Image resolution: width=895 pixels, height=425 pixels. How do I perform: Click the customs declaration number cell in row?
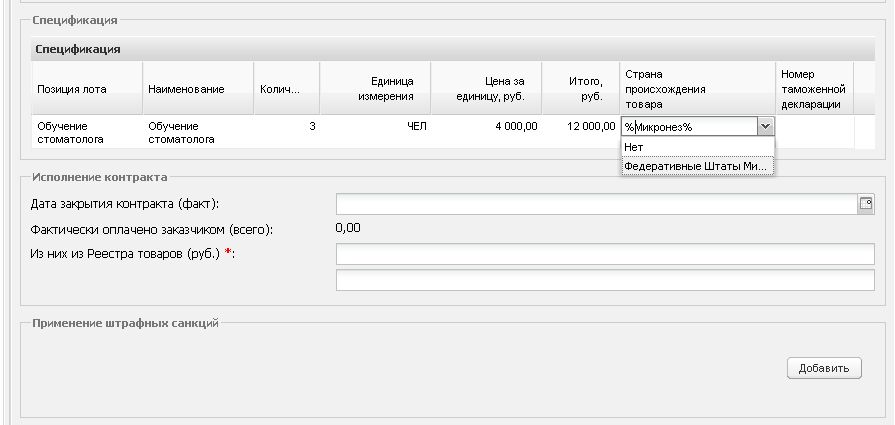tap(815, 132)
